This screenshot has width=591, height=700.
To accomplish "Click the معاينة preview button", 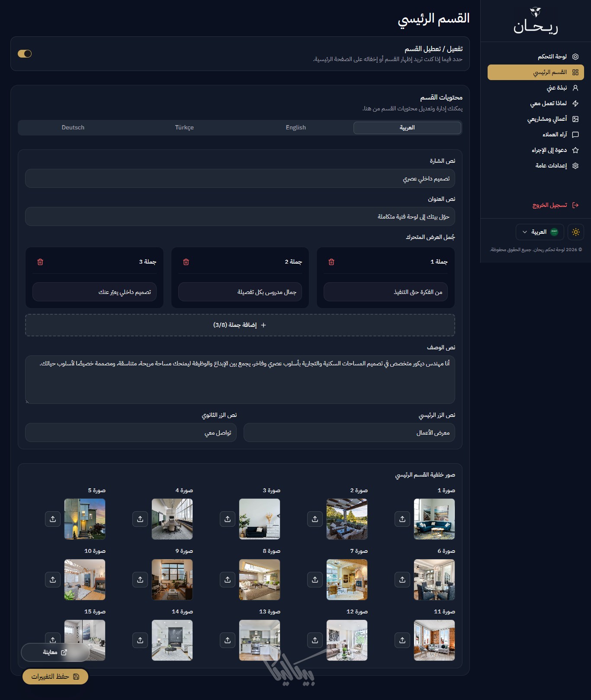I will (55, 652).
